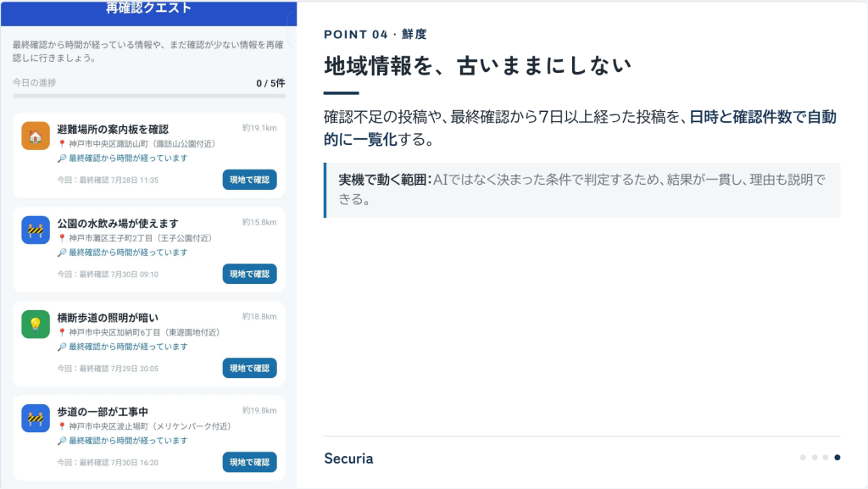The height and width of the screenshot is (489, 868).
Task: Click the 約19.1km distance label
Action: (259, 128)
